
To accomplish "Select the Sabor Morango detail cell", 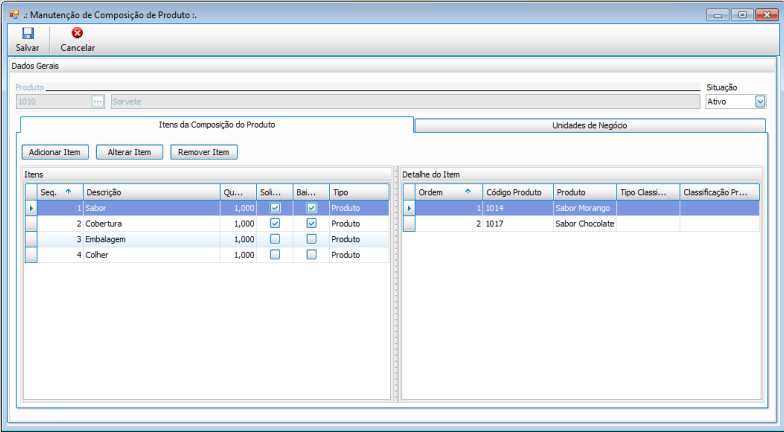I will click(x=585, y=208).
